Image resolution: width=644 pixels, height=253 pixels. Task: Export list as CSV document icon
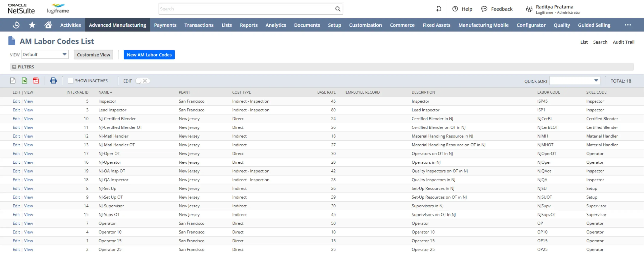click(13, 81)
